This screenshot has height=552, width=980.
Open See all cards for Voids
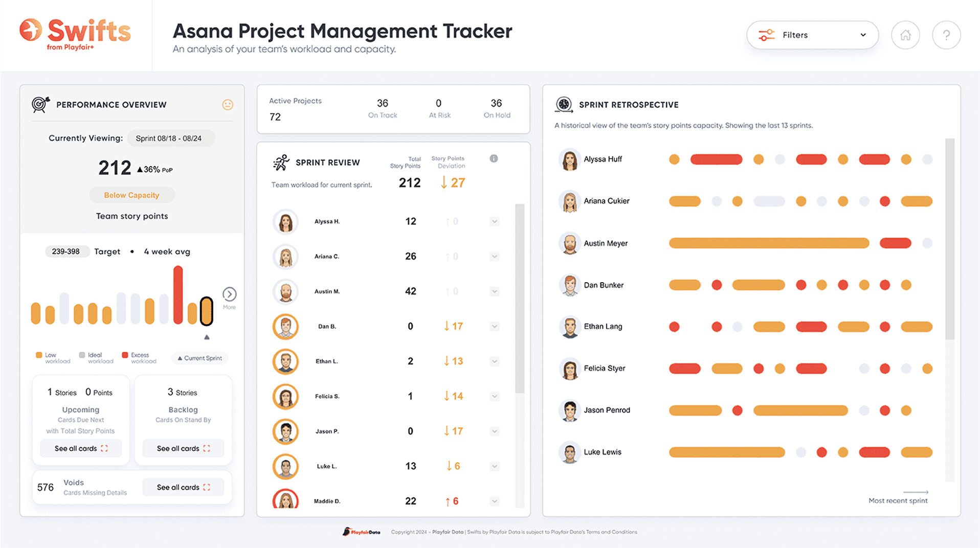point(183,487)
